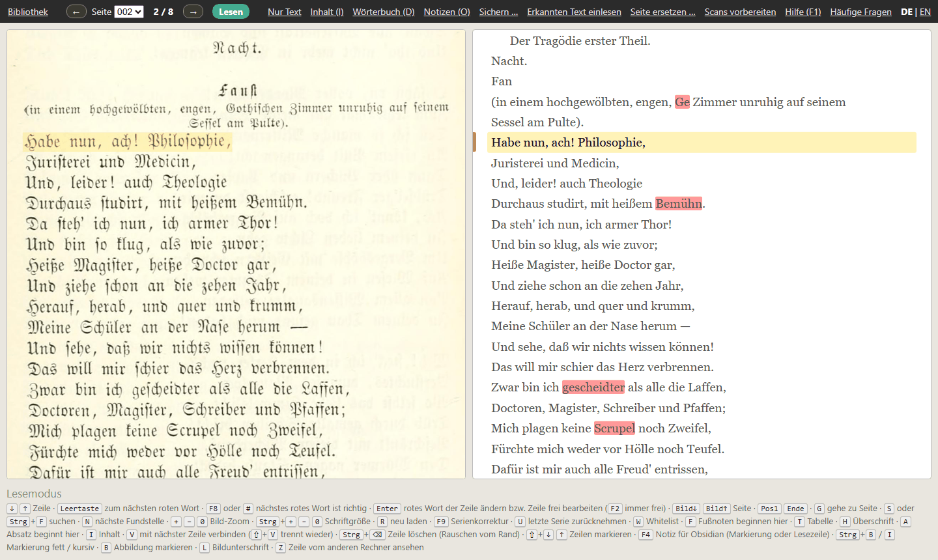The image size is (938, 560).
Task: Select red highlighted word 'gescheidter'
Action: [593, 387]
